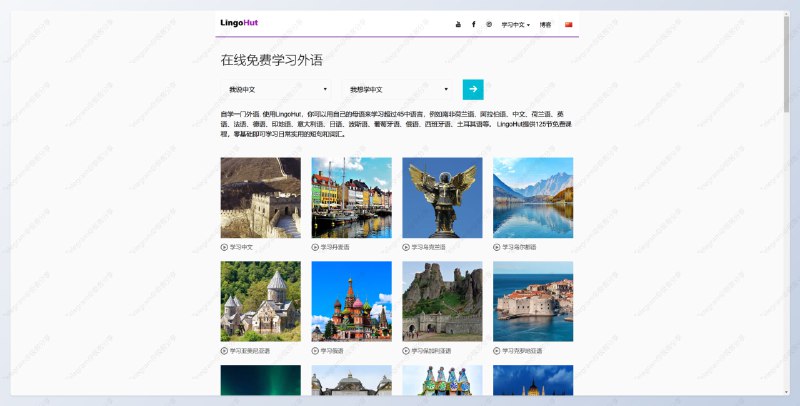Open the 博客 blog menu item

coord(545,24)
